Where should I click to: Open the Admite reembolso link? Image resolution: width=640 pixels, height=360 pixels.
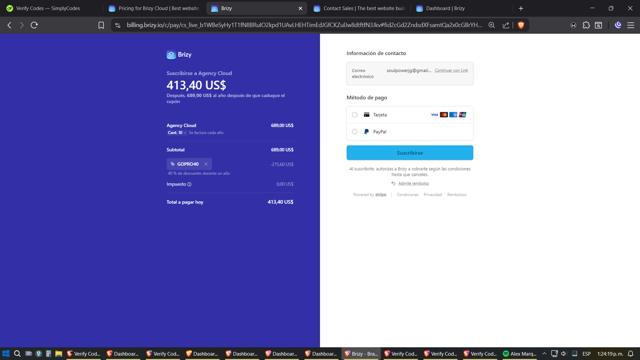click(x=413, y=184)
